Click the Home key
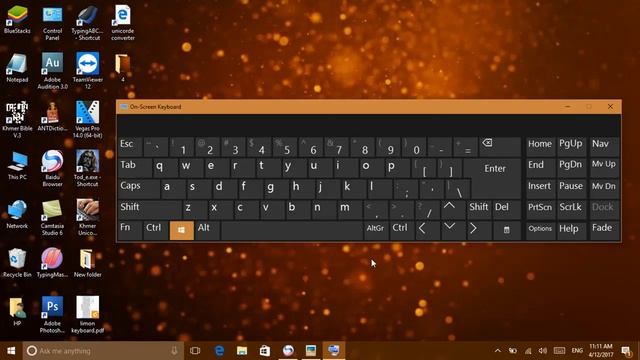640x360 pixels. tap(540, 147)
